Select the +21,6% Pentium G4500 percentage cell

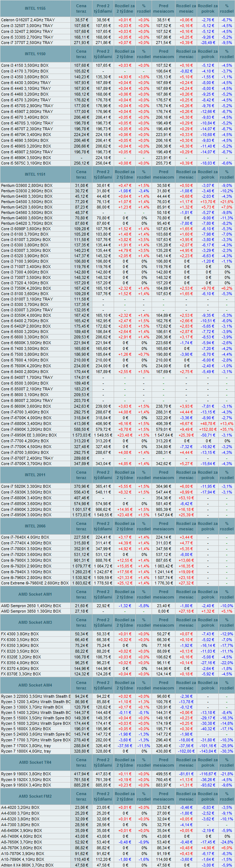227,202
